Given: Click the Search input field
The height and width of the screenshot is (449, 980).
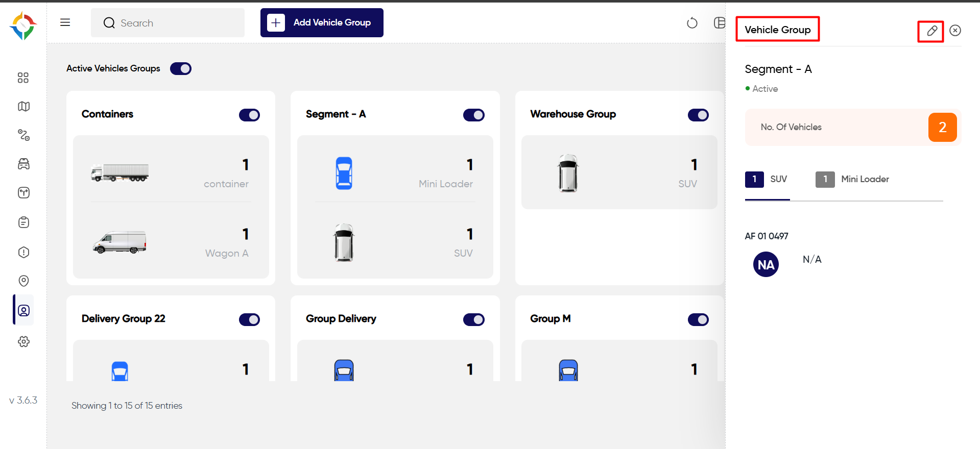Looking at the screenshot, I should 168,22.
